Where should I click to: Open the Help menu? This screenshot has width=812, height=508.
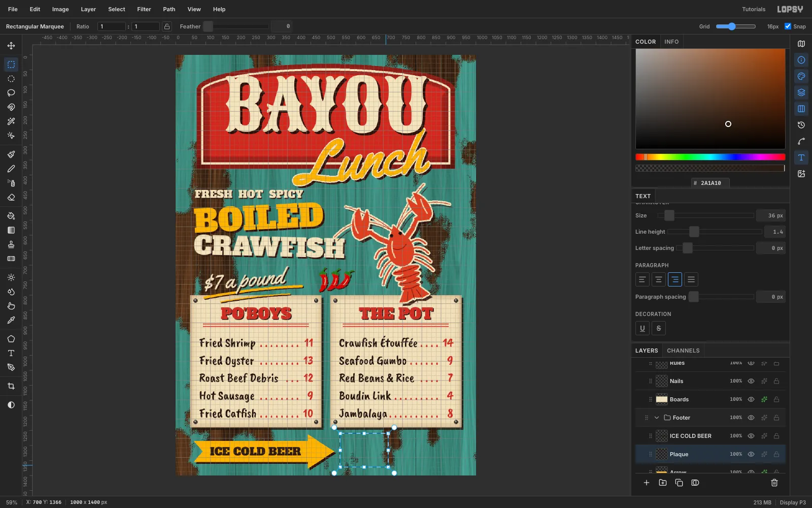(x=219, y=9)
